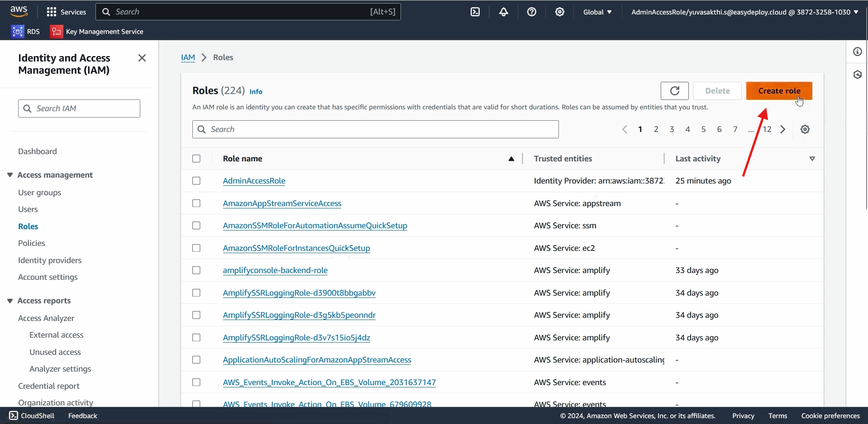The height and width of the screenshot is (424, 868).
Task: Open External access under Access Analyzer
Action: click(x=57, y=335)
